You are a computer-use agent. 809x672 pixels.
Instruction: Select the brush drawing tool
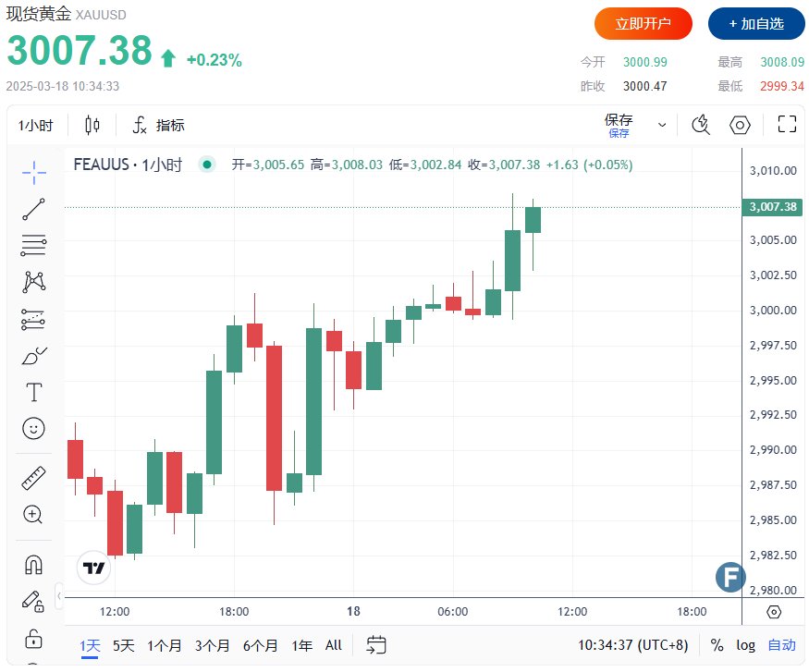[x=34, y=356]
